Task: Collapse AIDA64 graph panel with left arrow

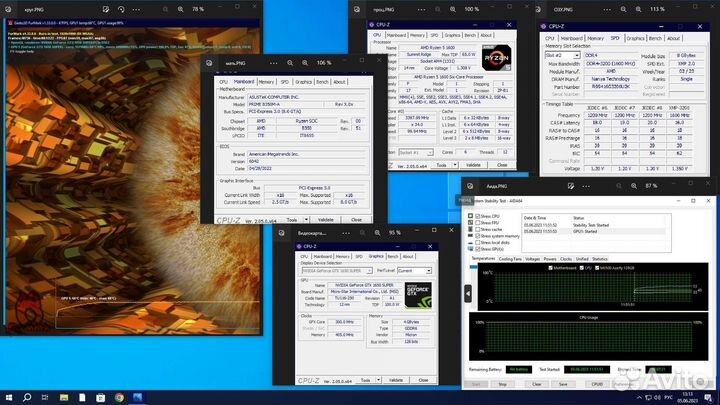Action: pyautogui.click(x=468, y=293)
